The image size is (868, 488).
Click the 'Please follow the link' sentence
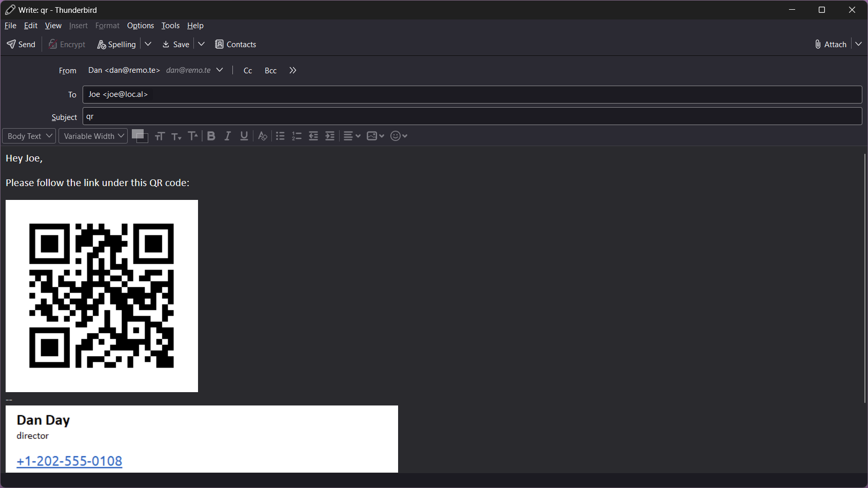point(97,182)
